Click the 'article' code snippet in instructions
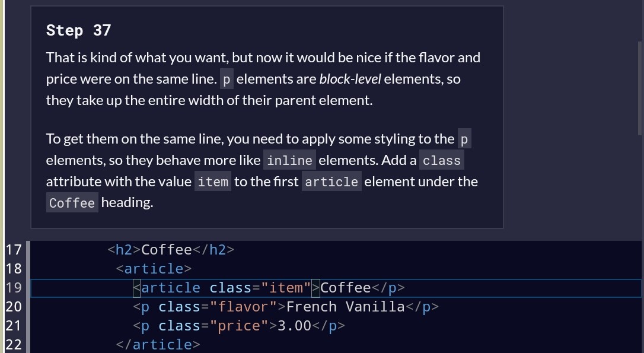This screenshot has width=644, height=353. 331,182
